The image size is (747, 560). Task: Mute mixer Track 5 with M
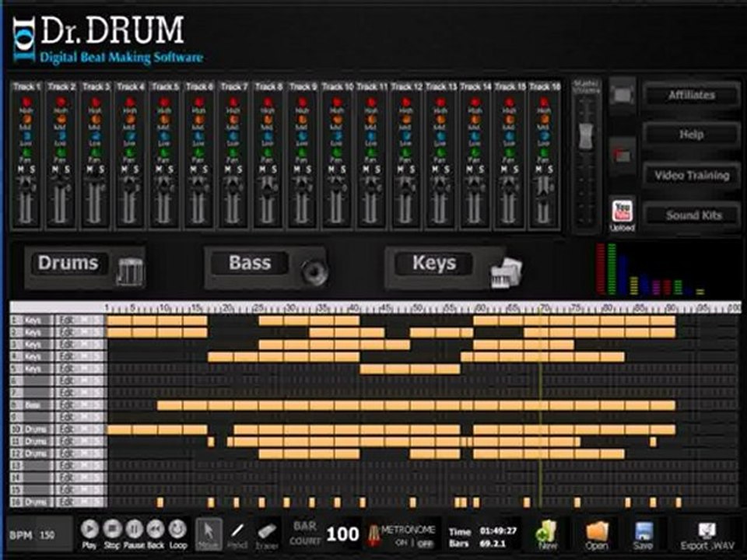(x=159, y=170)
